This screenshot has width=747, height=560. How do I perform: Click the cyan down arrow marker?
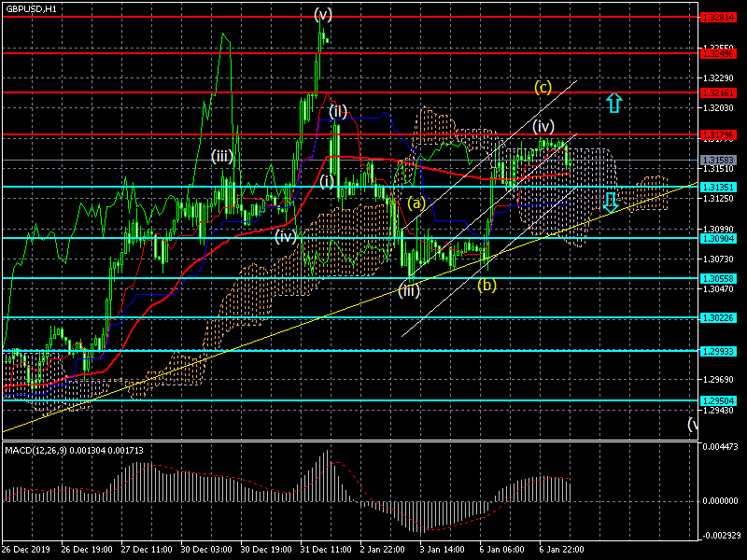(611, 202)
